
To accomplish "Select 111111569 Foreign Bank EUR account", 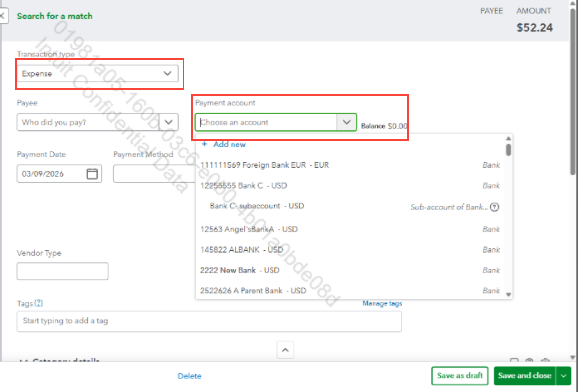I will (x=264, y=165).
